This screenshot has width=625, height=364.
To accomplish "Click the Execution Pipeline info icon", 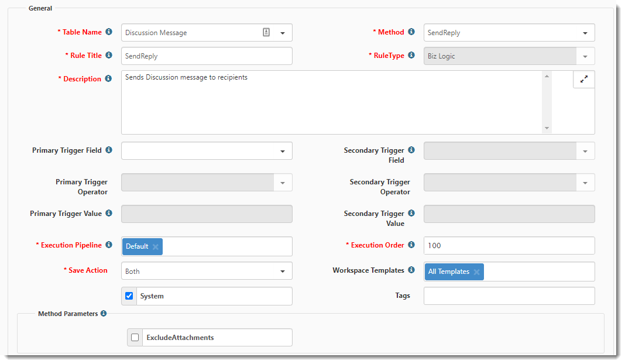I will click(109, 245).
